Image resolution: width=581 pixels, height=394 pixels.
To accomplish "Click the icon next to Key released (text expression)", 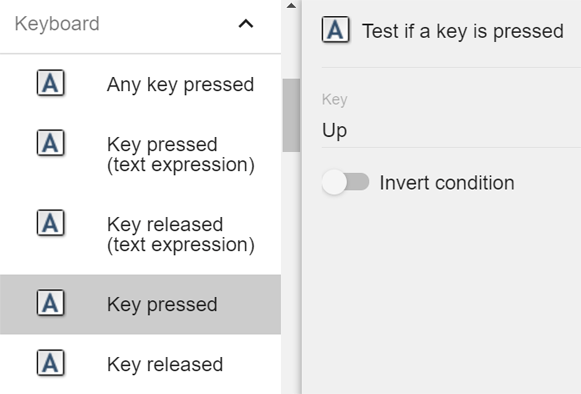I will (x=50, y=223).
